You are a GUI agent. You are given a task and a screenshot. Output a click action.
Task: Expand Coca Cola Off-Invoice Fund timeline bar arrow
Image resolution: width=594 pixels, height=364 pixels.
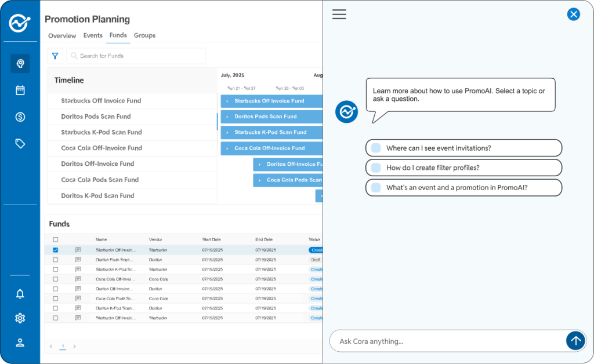[x=227, y=148]
